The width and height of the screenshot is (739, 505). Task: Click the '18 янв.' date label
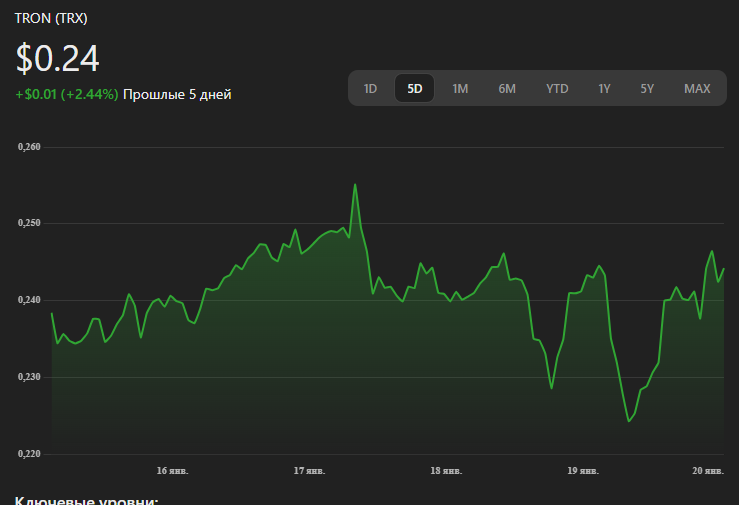click(446, 471)
